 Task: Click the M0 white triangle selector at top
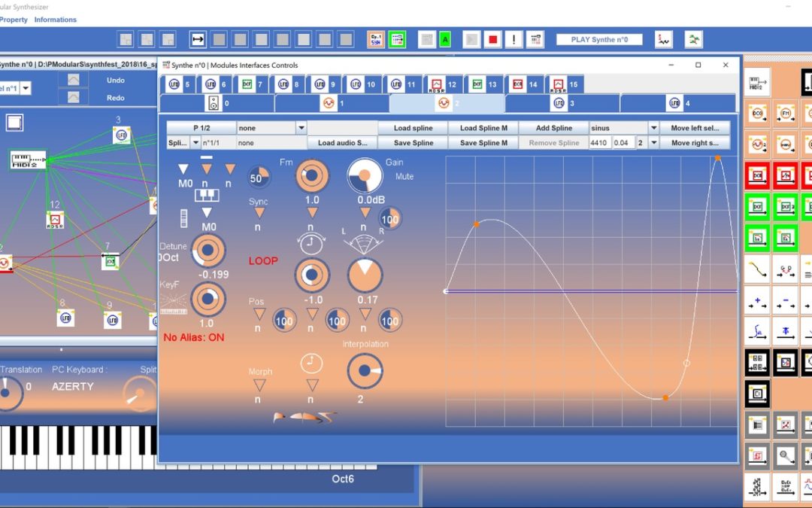pyautogui.click(x=183, y=169)
